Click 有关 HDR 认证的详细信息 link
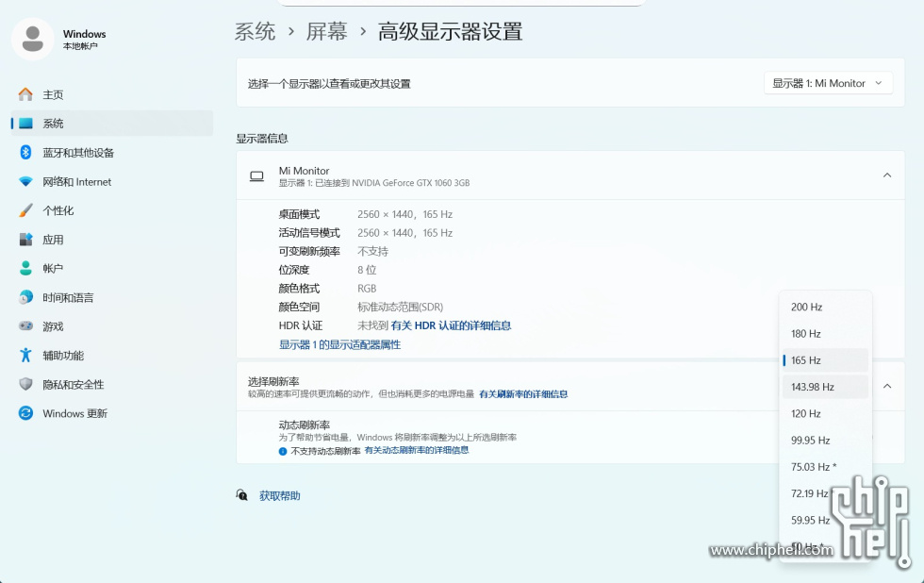 click(451, 325)
